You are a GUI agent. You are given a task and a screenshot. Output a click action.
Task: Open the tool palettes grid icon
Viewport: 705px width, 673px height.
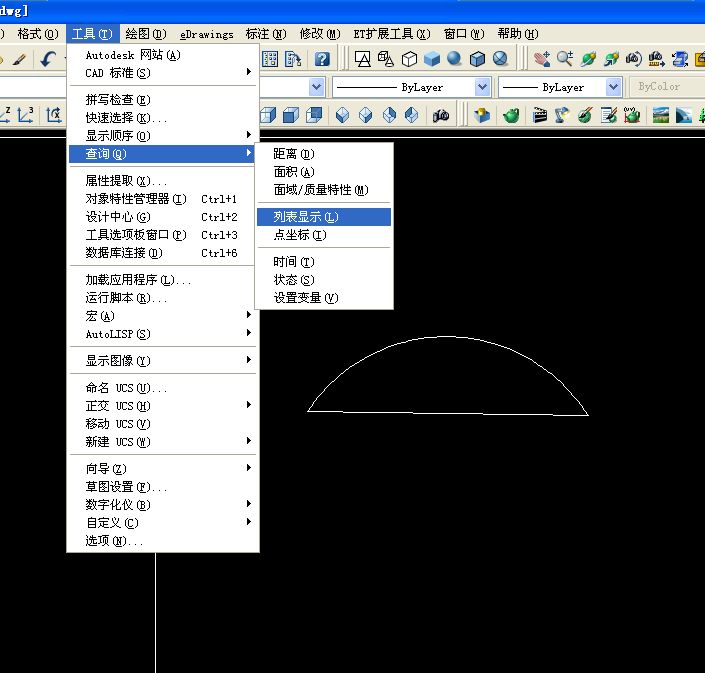(270, 59)
